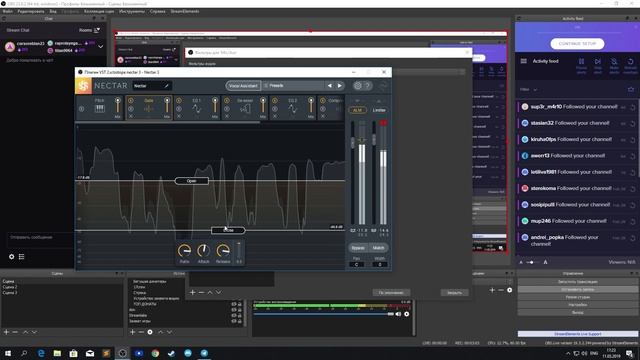Launch Google Chrome from the taskbar
640x360 pixels.
155,353
